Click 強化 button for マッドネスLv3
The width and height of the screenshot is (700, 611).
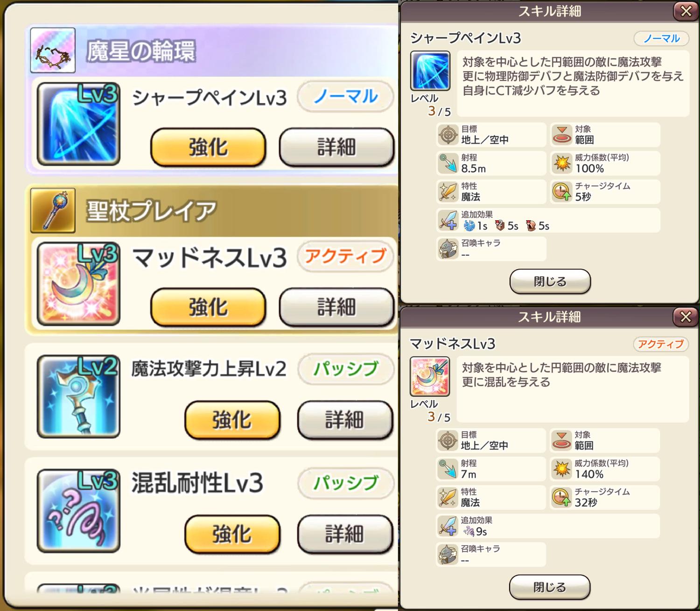pyautogui.click(x=208, y=307)
